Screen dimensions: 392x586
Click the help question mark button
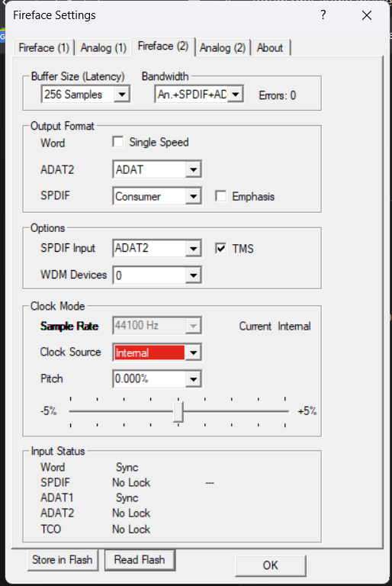[x=323, y=15]
